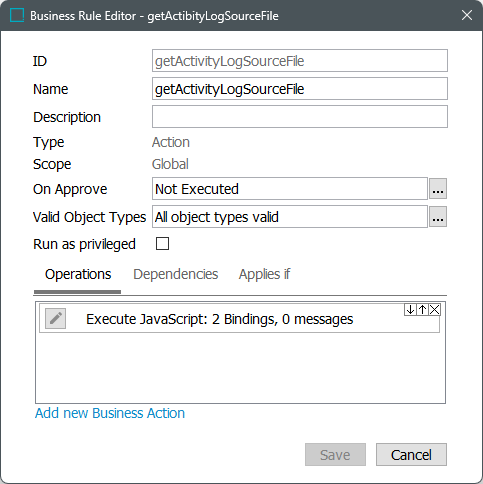Switch to the Dependencies tab
The image size is (483, 484).
(175, 274)
